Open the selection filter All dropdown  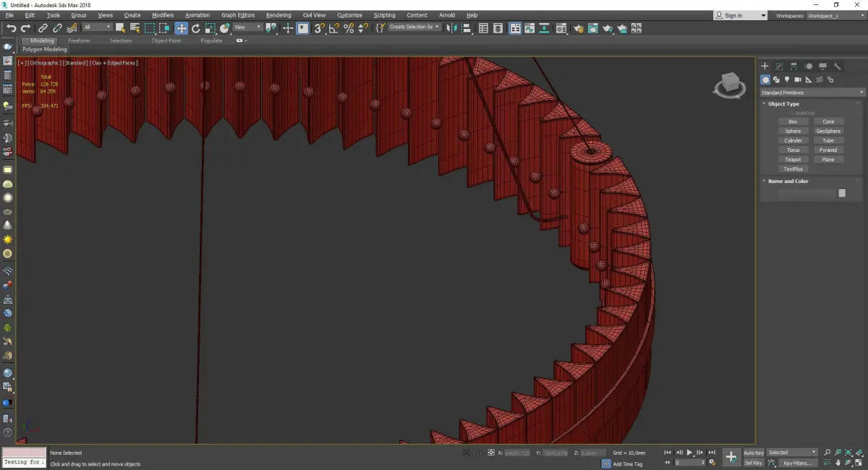[x=97, y=27]
